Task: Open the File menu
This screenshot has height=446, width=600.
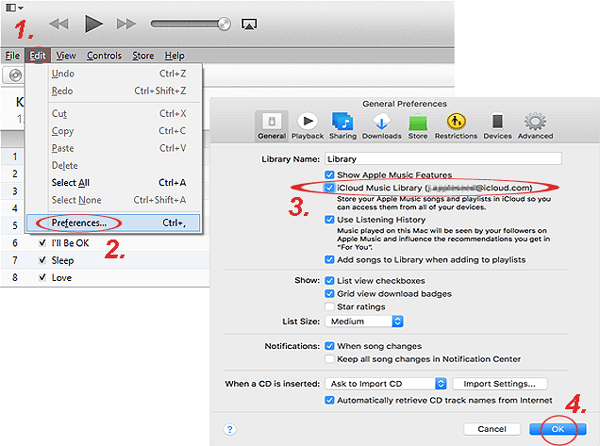Action: [x=13, y=56]
